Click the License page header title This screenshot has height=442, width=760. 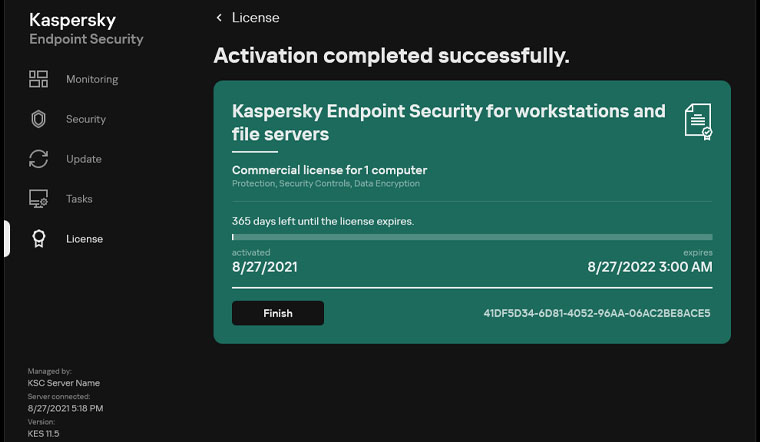[x=255, y=17]
